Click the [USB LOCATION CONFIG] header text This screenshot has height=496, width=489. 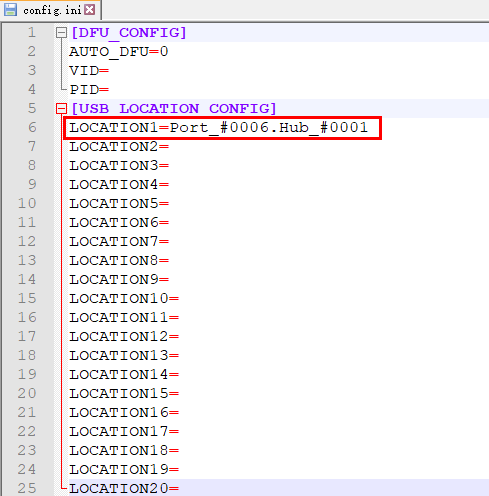pyautogui.click(x=174, y=109)
